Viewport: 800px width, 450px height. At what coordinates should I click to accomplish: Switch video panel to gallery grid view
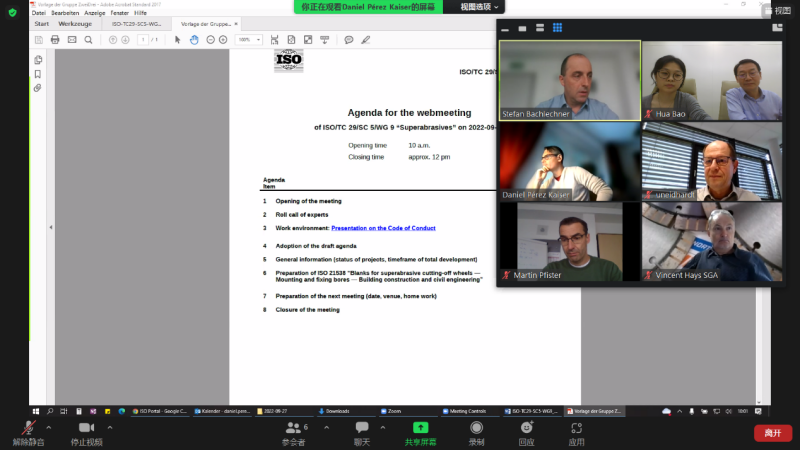click(x=557, y=28)
